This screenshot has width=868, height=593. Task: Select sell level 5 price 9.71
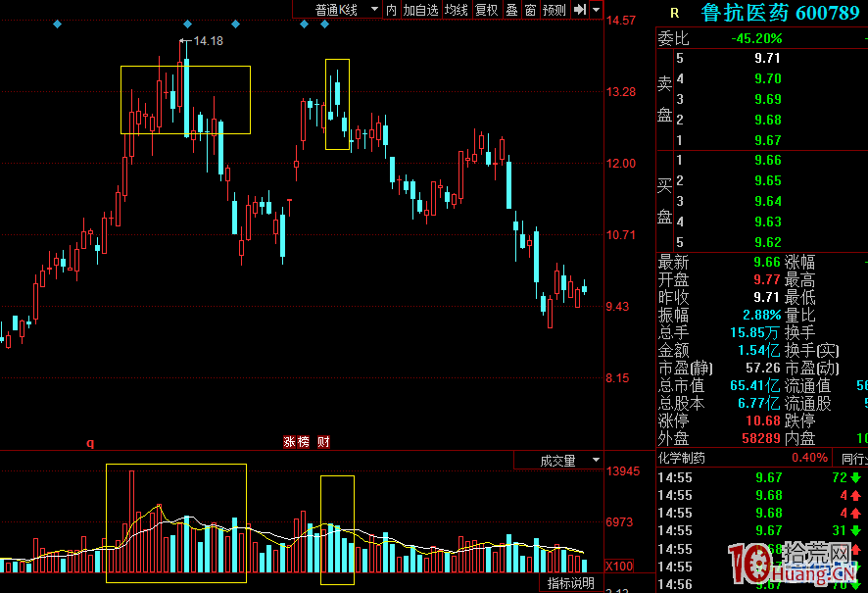pos(767,58)
